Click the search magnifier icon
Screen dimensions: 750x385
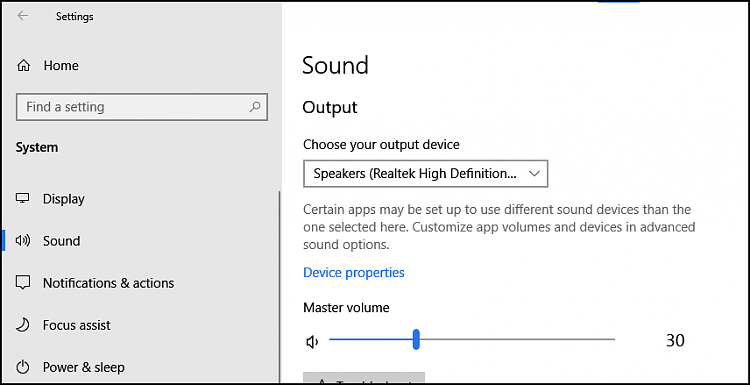pos(255,107)
